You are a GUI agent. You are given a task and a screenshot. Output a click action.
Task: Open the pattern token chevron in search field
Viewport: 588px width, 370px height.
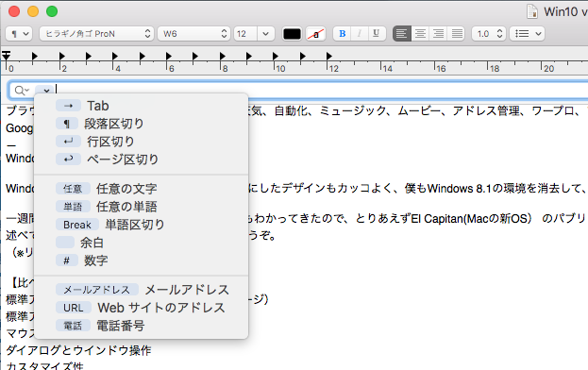(x=46, y=91)
